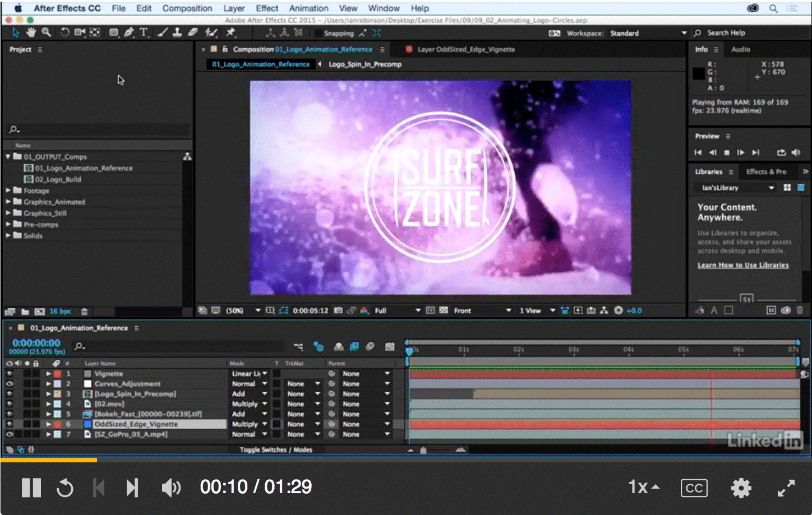Viewport: 812px width, 515px height.
Task: Open viewer resolution Full dropdown
Action: [397, 310]
